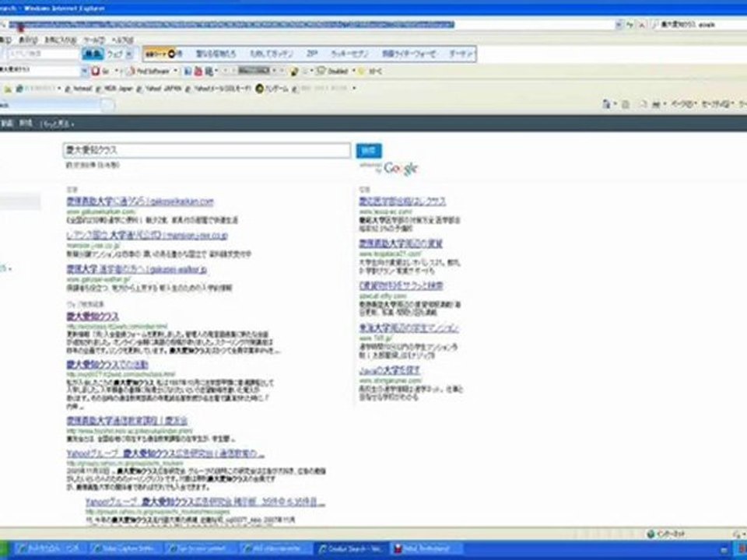Screen dimensions: 747x560
Task: Open the ad link 慶應義塾大学に通うなら
Action: pyautogui.click(x=140, y=201)
